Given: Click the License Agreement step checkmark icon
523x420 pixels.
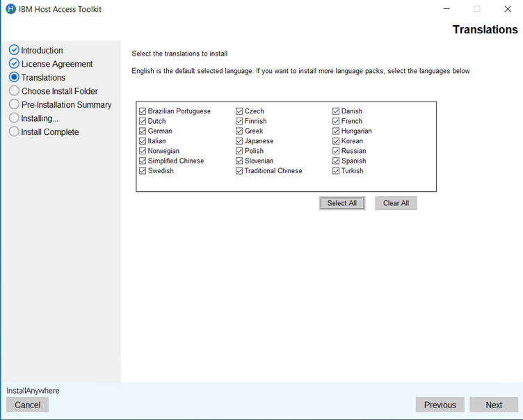Looking at the screenshot, I should click(x=14, y=64).
